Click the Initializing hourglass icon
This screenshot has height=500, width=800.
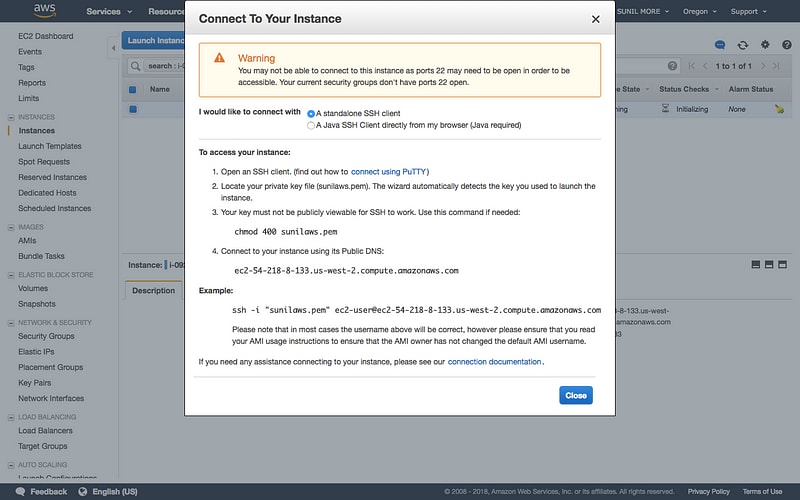click(665, 109)
